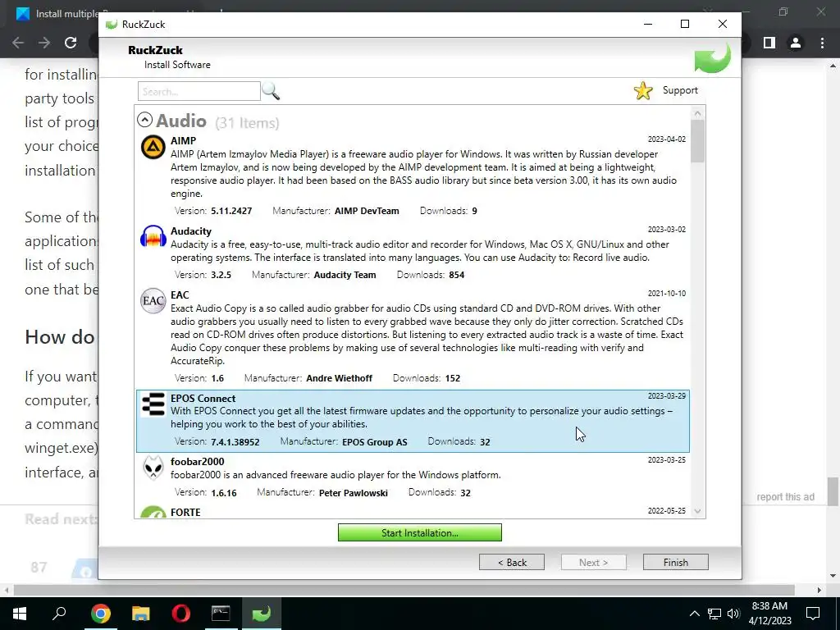
Task: Click the browser page horizontal scrollbar
Action: point(404,590)
